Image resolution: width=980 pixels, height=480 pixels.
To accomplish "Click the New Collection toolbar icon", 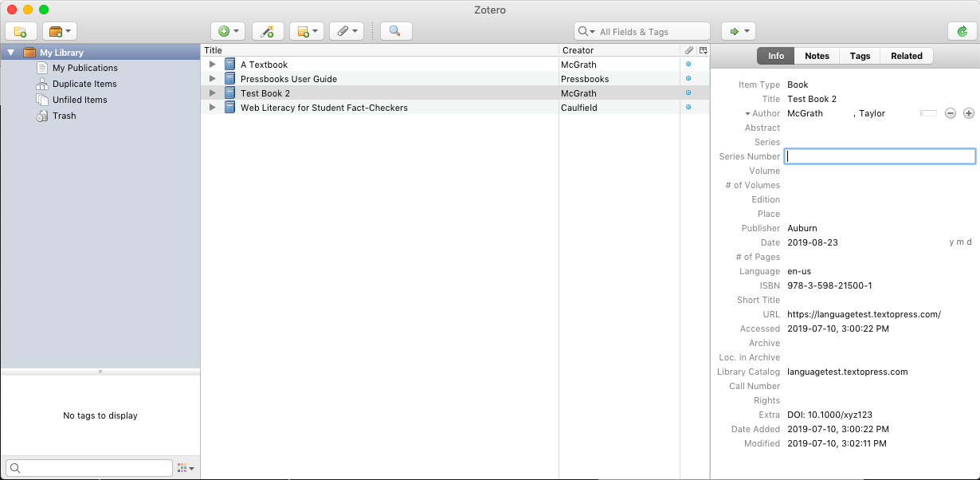I will pyautogui.click(x=21, y=31).
